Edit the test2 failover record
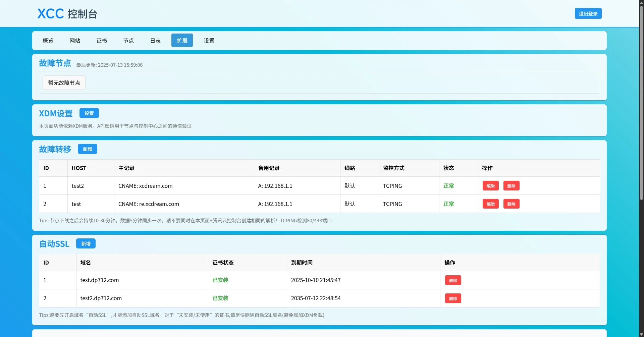Image resolution: width=644 pixels, height=337 pixels. pyautogui.click(x=490, y=186)
